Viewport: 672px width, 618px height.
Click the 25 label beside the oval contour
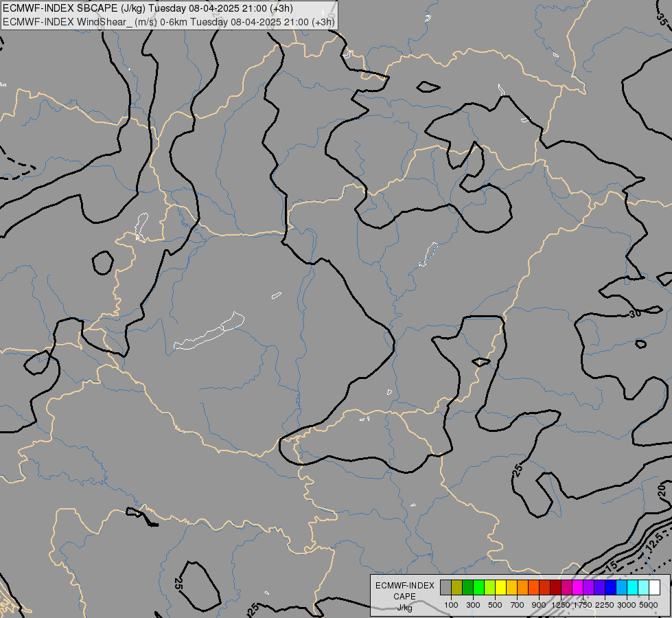click(178, 583)
